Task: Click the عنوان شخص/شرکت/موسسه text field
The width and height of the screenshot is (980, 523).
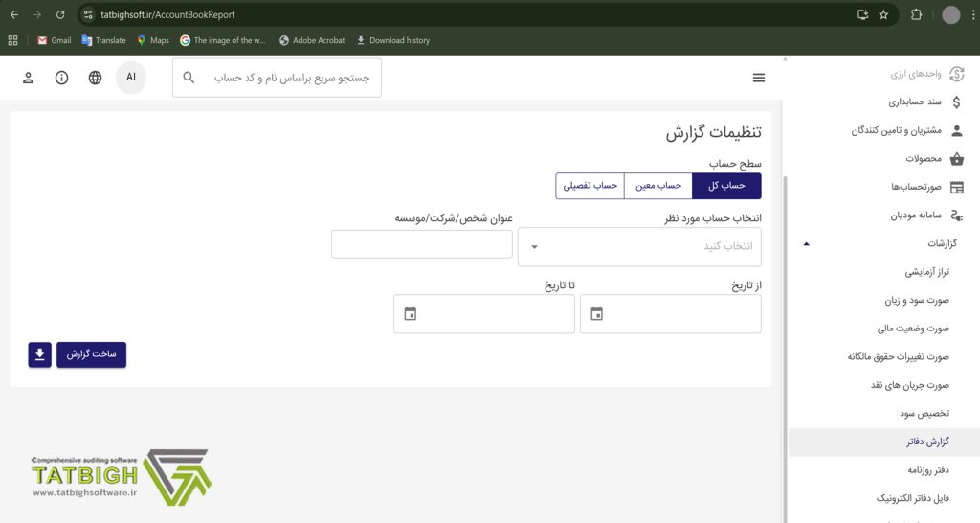Action: (x=421, y=244)
